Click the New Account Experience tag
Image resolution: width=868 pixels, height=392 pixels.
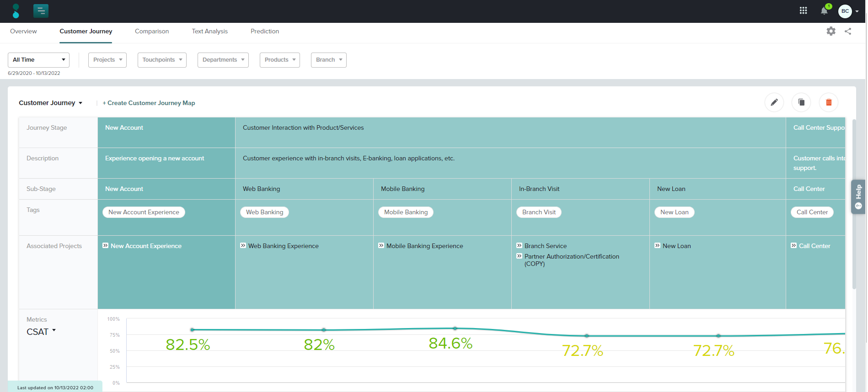pyautogui.click(x=144, y=212)
